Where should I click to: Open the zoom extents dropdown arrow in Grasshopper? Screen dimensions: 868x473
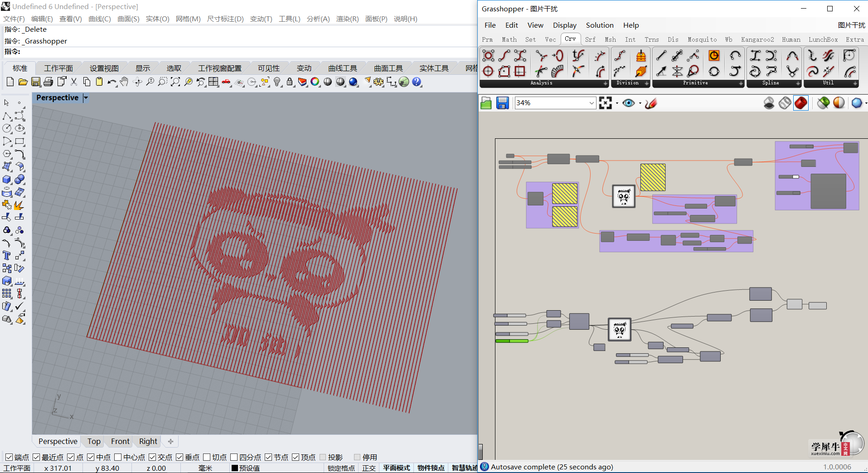coord(617,103)
